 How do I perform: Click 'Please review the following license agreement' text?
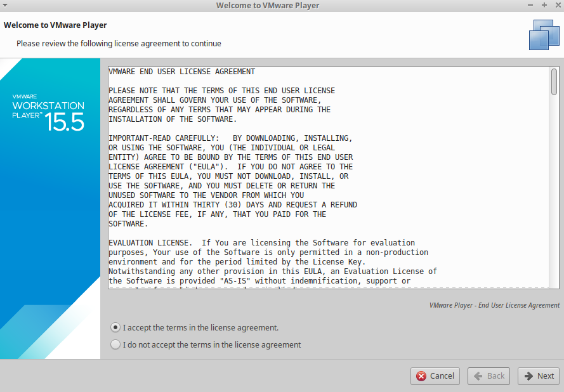[x=119, y=44]
